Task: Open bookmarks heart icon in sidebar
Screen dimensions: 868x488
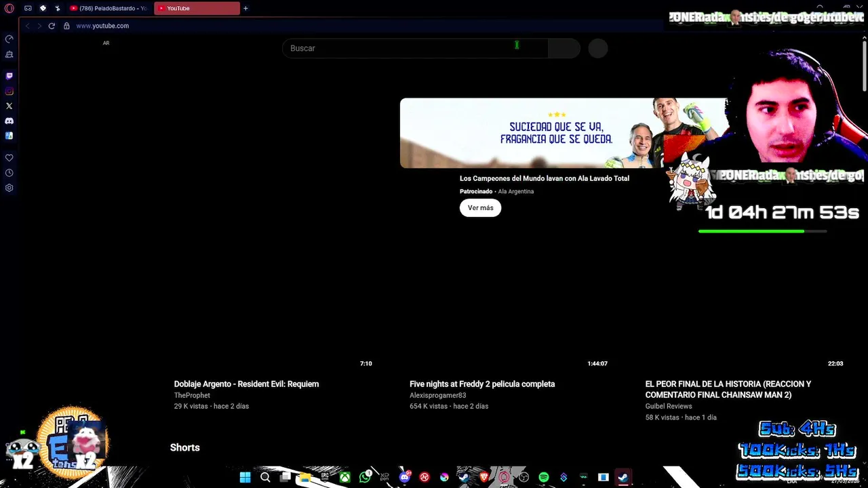Action: 9,157
